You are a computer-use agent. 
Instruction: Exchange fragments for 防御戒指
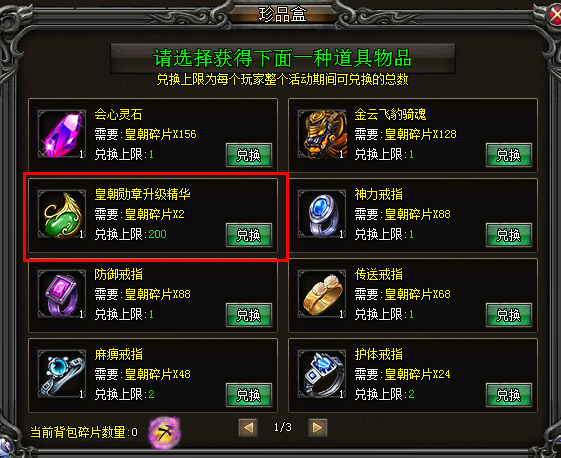249,315
